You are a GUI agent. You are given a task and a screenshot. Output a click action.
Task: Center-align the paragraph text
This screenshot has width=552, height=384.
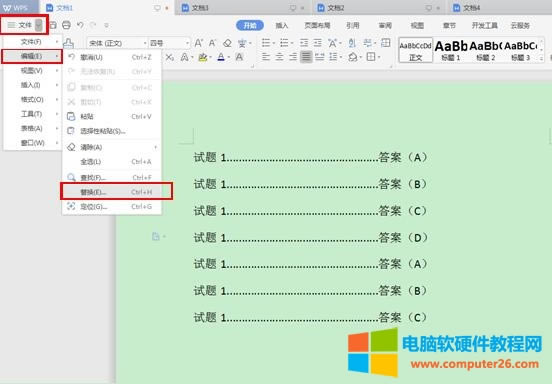[279, 57]
